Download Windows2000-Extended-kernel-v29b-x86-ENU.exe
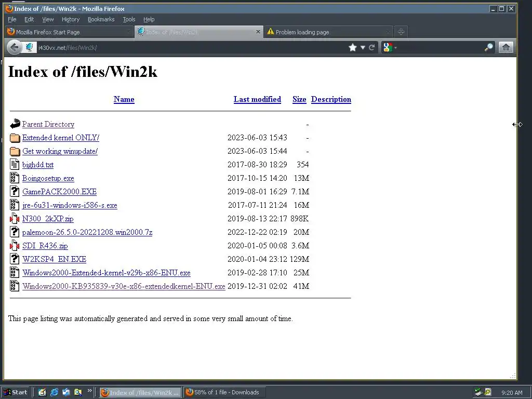Image resolution: width=532 pixels, height=399 pixels. tap(106, 273)
